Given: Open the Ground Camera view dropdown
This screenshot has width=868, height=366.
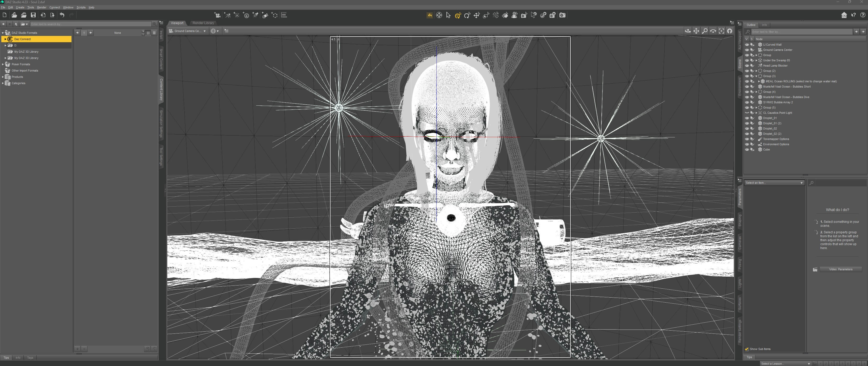Looking at the screenshot, I should pos(188,31).
